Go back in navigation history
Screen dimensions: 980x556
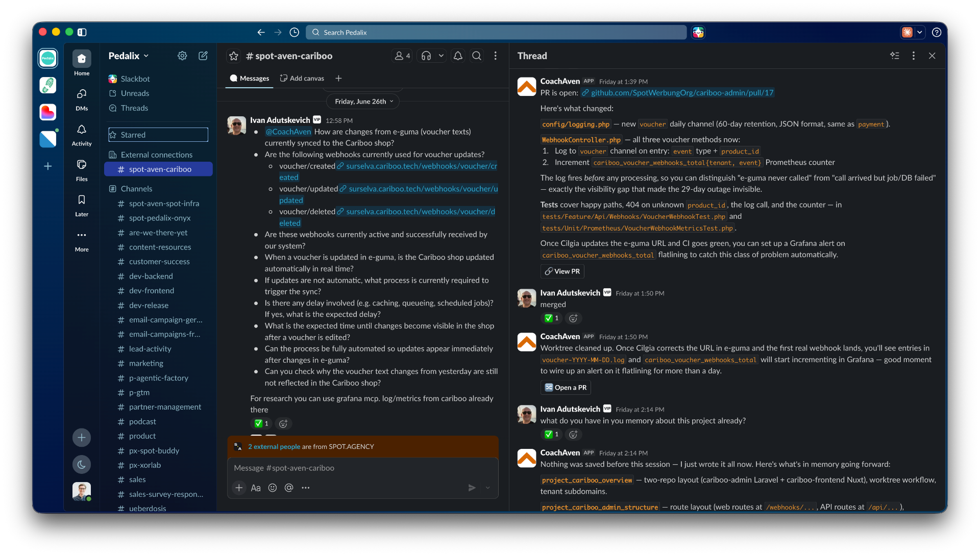(261, 32)
